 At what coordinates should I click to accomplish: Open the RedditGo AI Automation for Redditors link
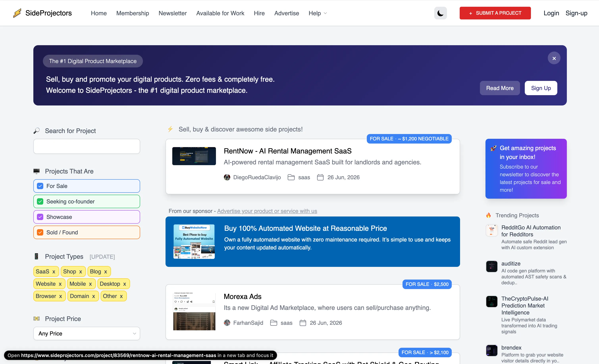531,231
